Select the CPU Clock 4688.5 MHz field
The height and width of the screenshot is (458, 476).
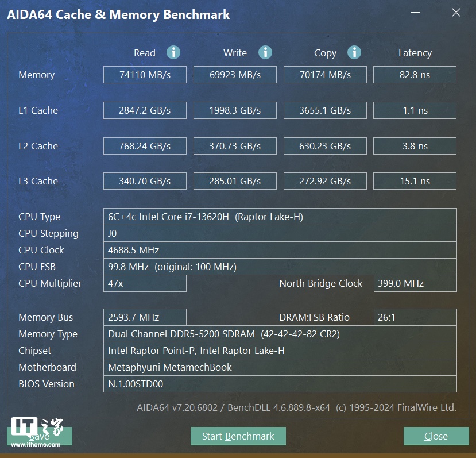click(280, 250)
